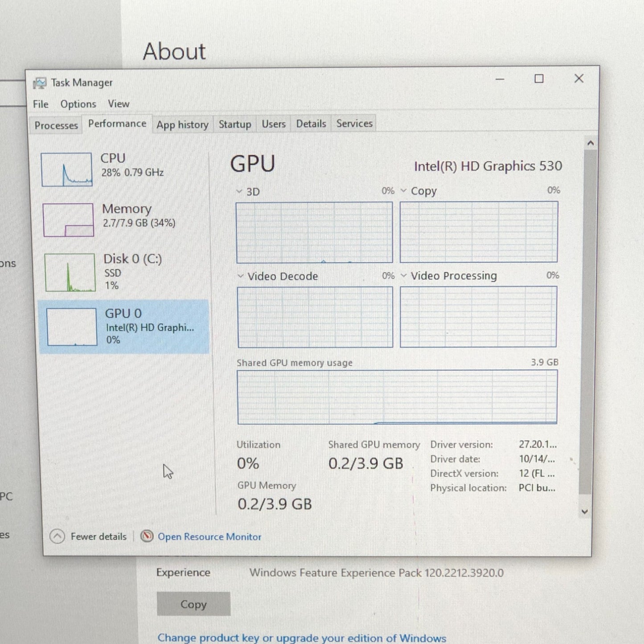This screenshot has height=644, width=644.
Task: Minimize the Task Manager window
Action: click(500, 79)
